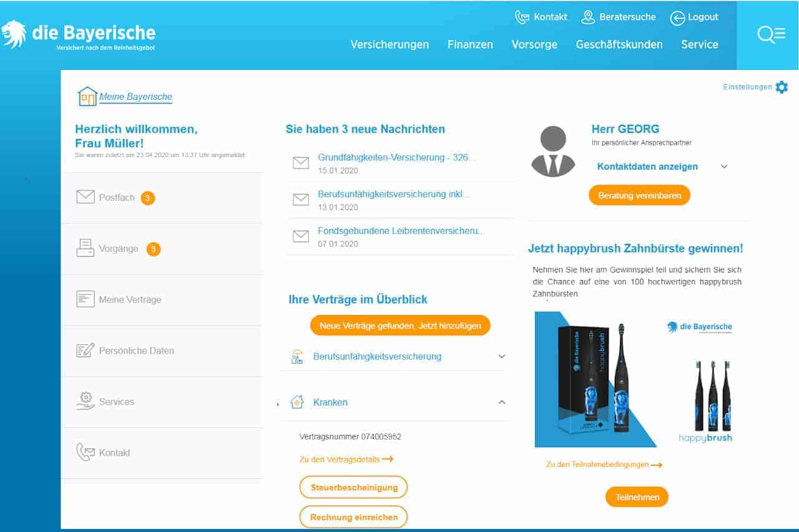The height and width of the screenshot is (532, 799).
Task: Click the Kranken house icon
Action: (297, 402)
